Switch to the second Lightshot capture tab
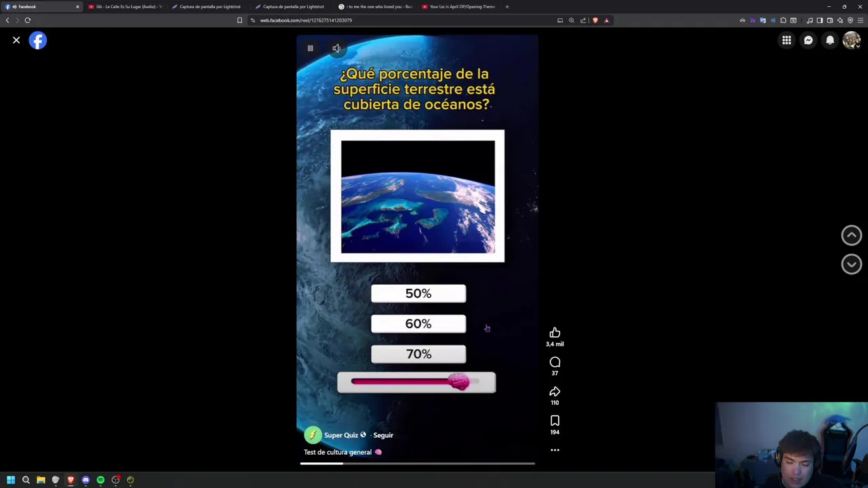The image size is (868, 488). pyautogui.click(x=292, y=7)
